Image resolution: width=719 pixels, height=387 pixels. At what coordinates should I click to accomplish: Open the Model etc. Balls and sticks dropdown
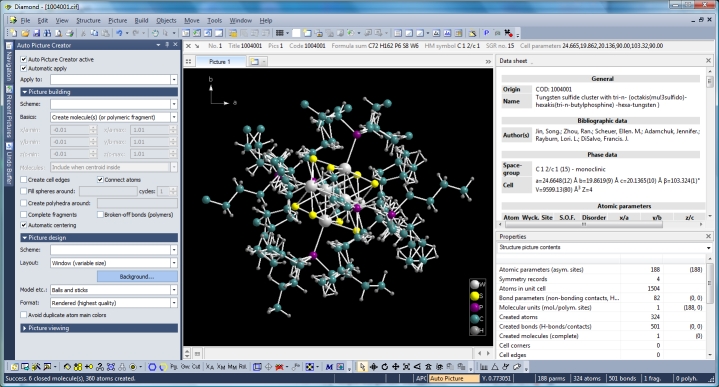pos(114,290)
